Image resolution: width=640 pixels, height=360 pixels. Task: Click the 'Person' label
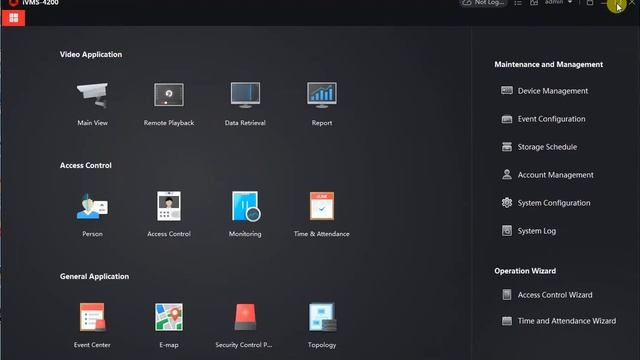click(93, 234)
